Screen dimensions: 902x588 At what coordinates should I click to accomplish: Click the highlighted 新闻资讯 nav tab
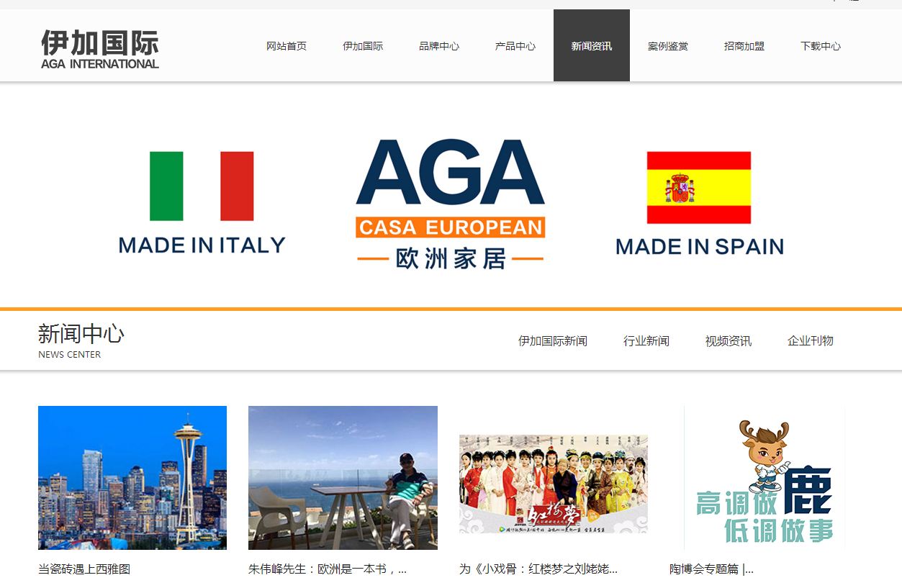click(592, 46)
